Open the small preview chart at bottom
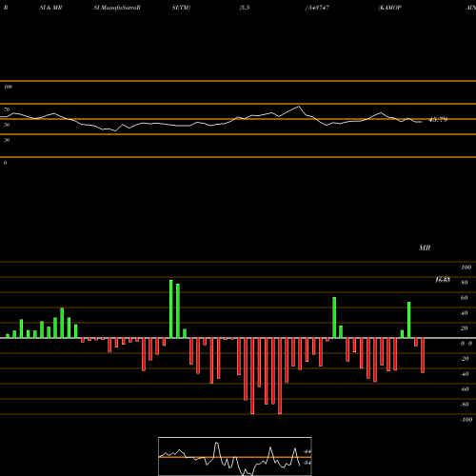476x476 pixels. (x=235, y=456)
